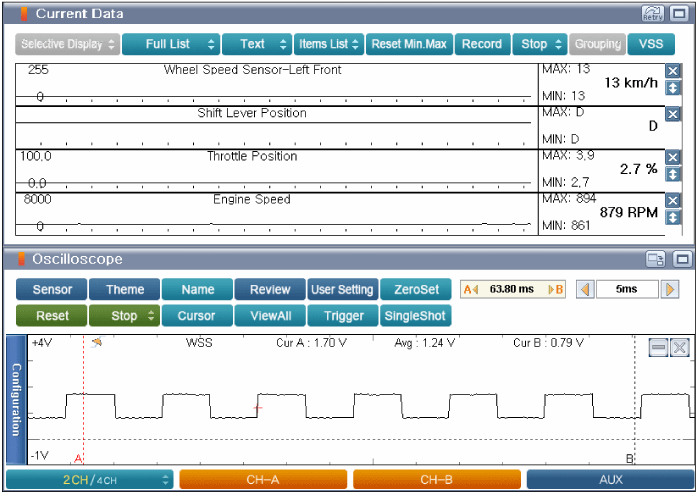Click the green Reset button

pyautogui.click(x=52, y=316)
